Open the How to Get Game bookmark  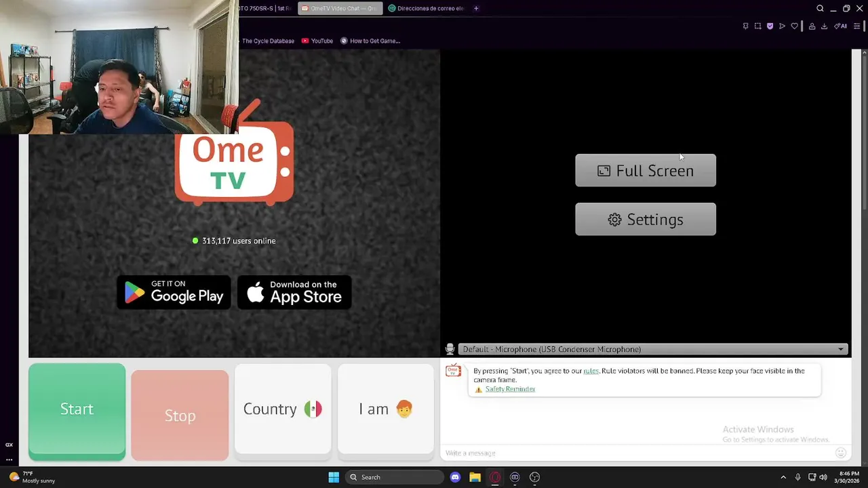point(370,41)
